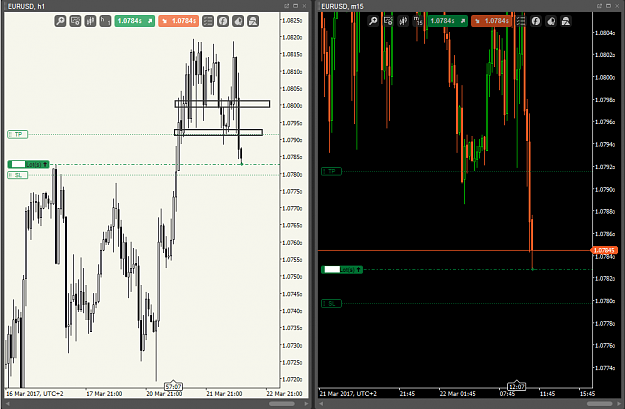The image size is (625, 409).
Task: Select the TP label in the m15 chart
Action: click(x=331, y=171)
